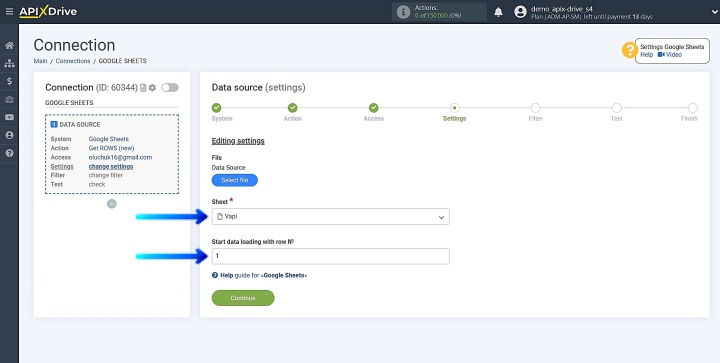Click the System step circle
Viewport: 720px width, 363px height.
(x=216, y=108)
